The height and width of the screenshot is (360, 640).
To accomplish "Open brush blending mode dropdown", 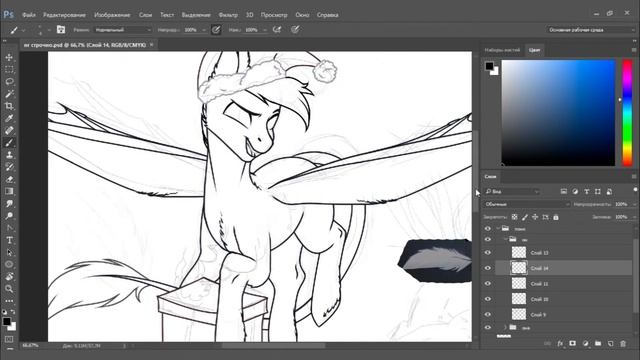I will click(123, 30).
